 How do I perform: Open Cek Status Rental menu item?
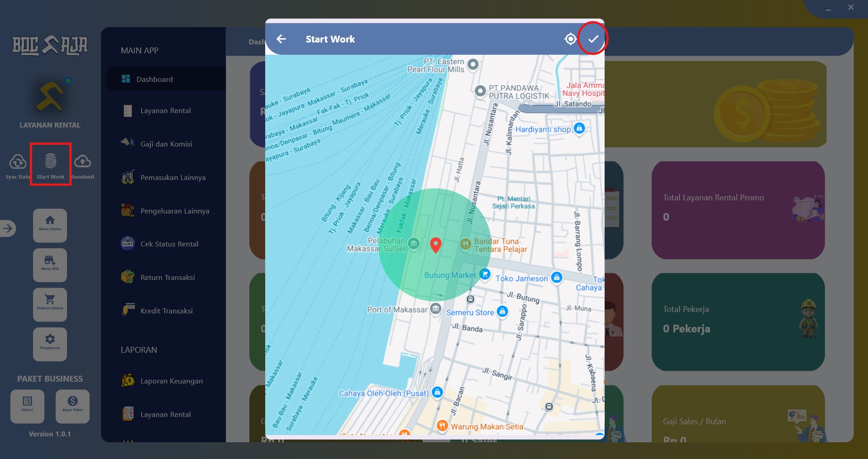click(x=166, y=244)
